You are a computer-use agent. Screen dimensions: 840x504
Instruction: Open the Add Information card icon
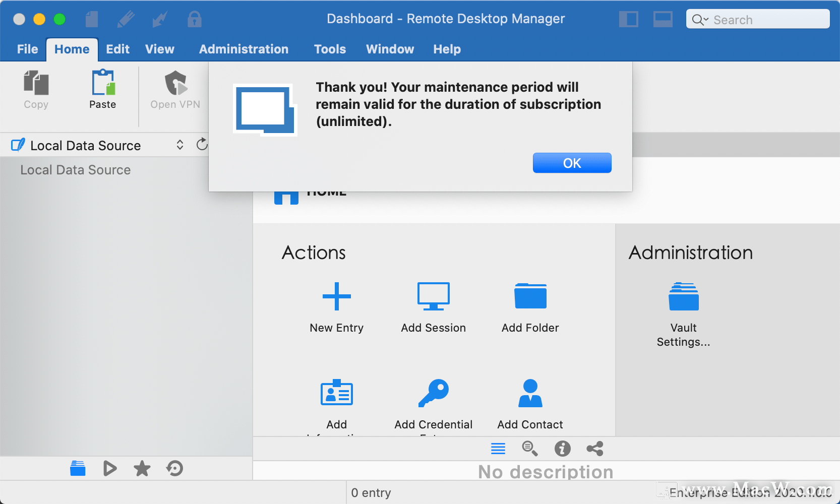[x=336, y=393]
